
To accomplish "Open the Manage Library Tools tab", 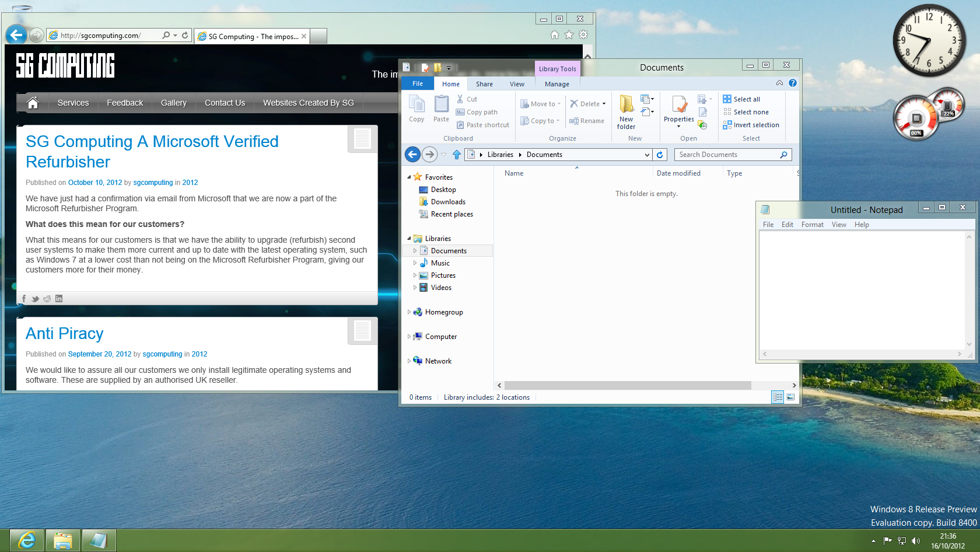I will click(557, 84).
